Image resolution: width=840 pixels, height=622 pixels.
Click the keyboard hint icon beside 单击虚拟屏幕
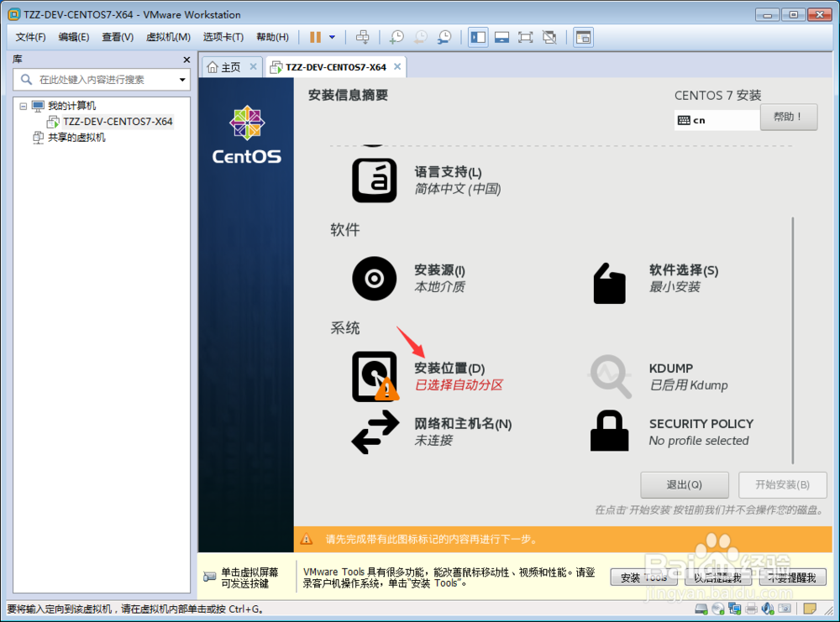coord(209,577)
